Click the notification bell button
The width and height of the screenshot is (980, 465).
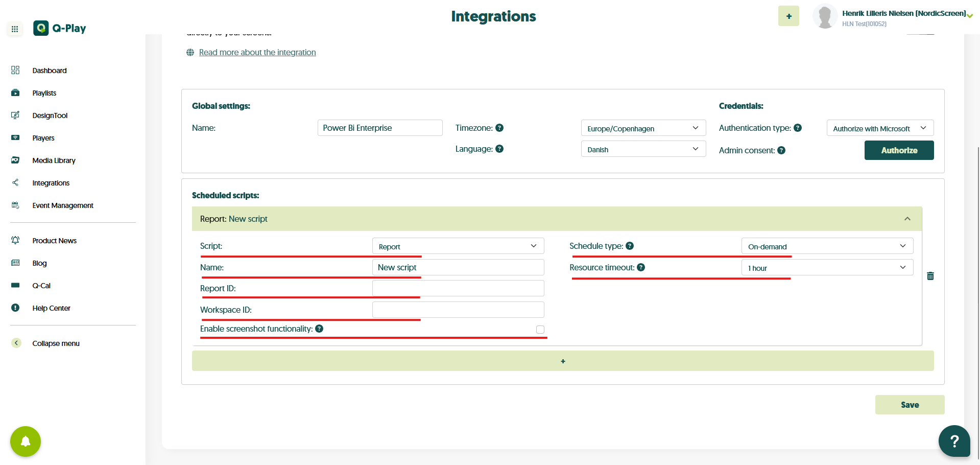coord(26,441)
